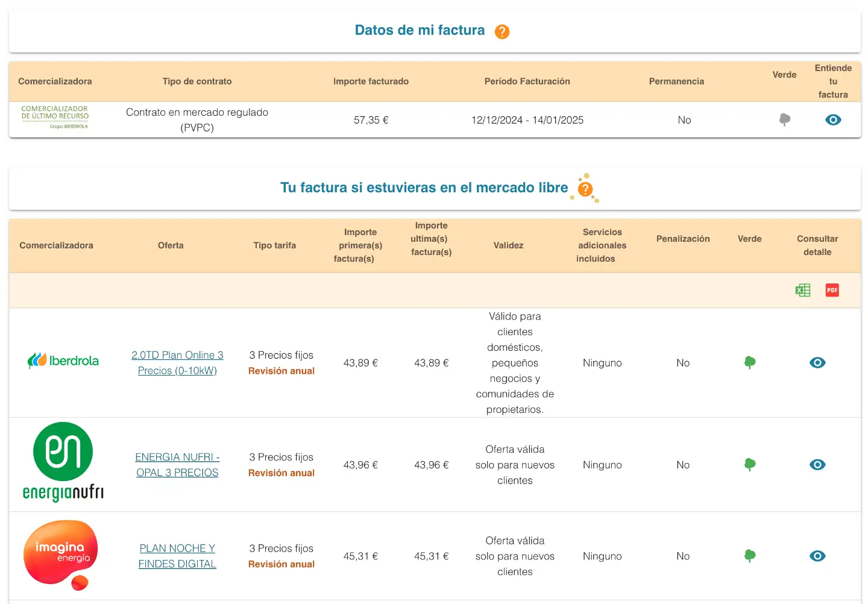Click grey tree icon in my invoice row
Viewport: 868px width, 604px height.
pyautogui.click(x=784, y=119)
